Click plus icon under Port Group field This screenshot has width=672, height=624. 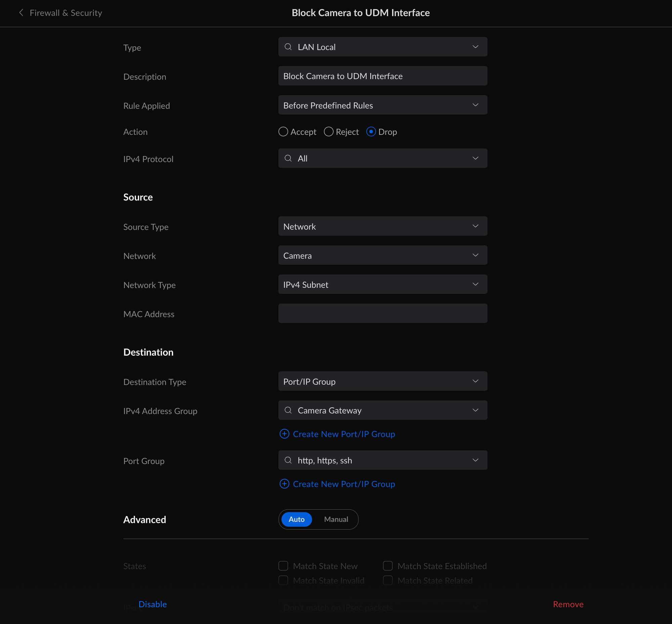[x=284, y=484]
